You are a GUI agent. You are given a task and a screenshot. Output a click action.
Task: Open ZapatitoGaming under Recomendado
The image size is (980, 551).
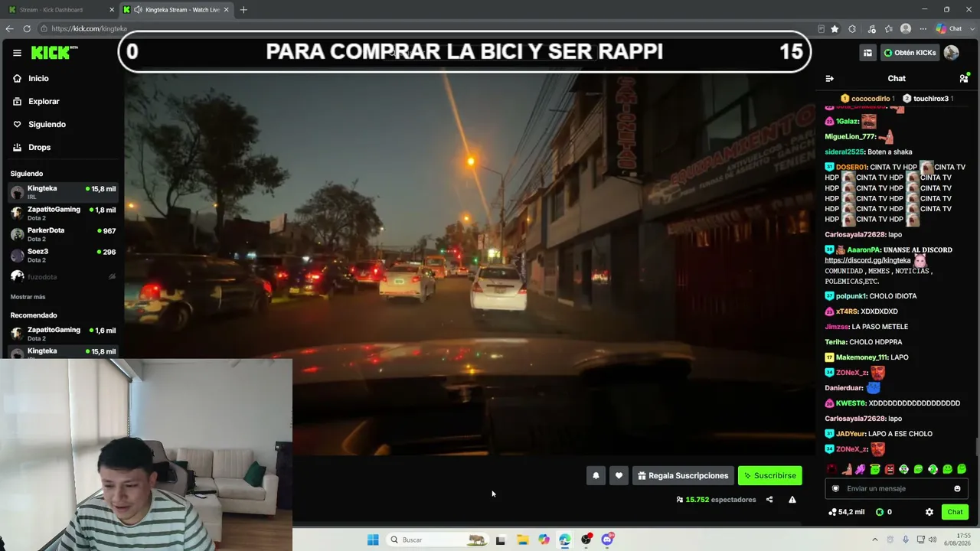(62, 334)
